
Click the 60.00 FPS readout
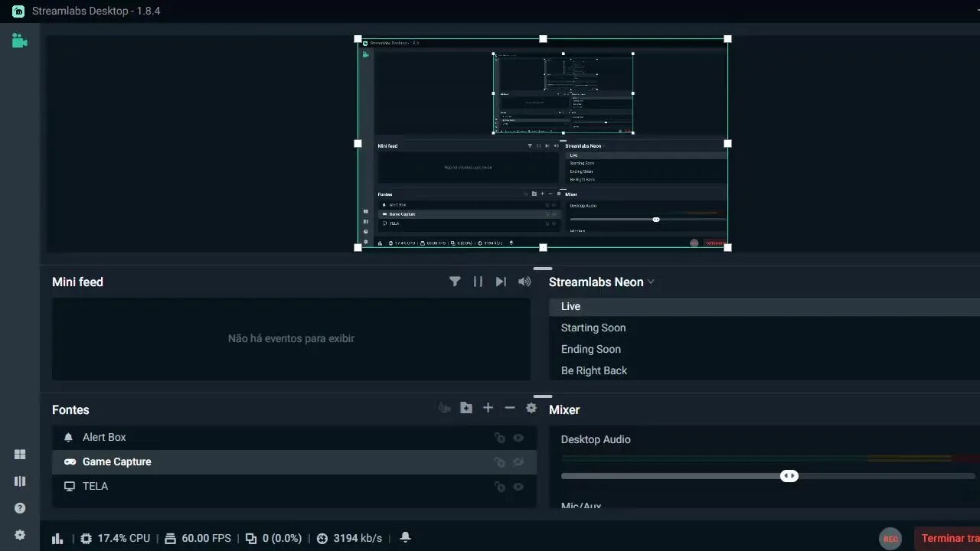[x=206, y=538]
